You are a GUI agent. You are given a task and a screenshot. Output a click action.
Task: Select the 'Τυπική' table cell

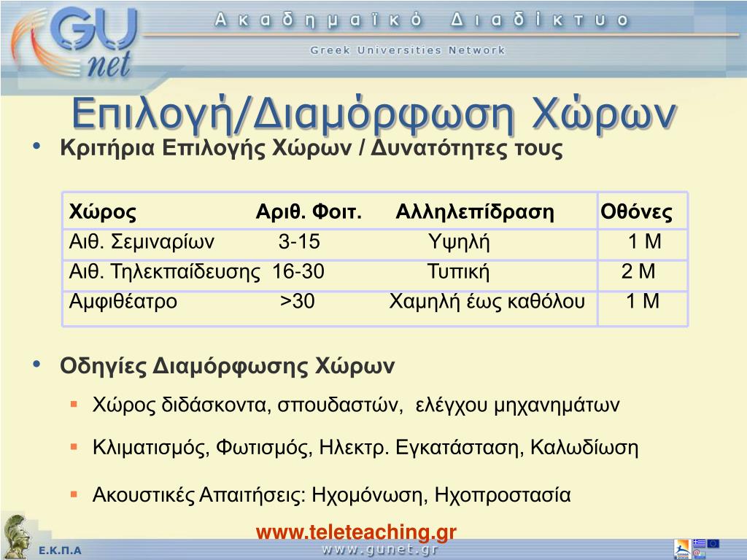(458, 272)
